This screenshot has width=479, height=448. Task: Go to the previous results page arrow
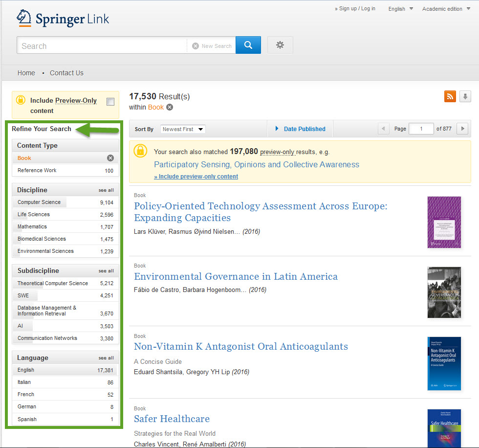383,129
